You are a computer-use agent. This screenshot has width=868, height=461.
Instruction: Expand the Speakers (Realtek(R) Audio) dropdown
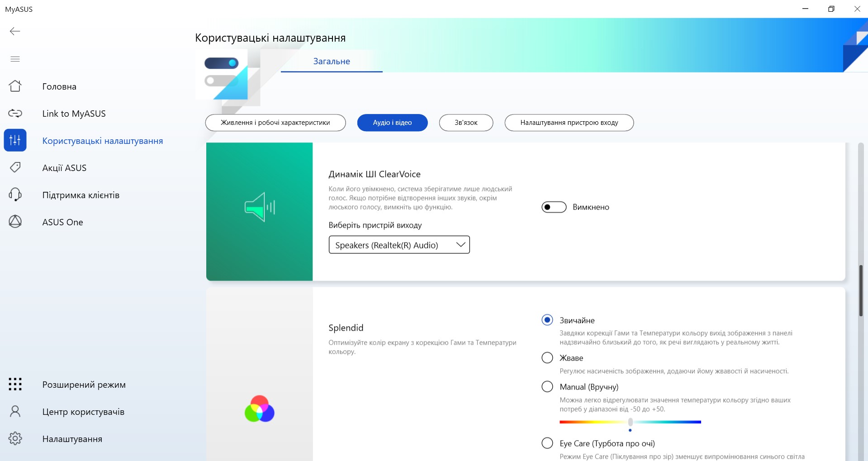point(399,245)
